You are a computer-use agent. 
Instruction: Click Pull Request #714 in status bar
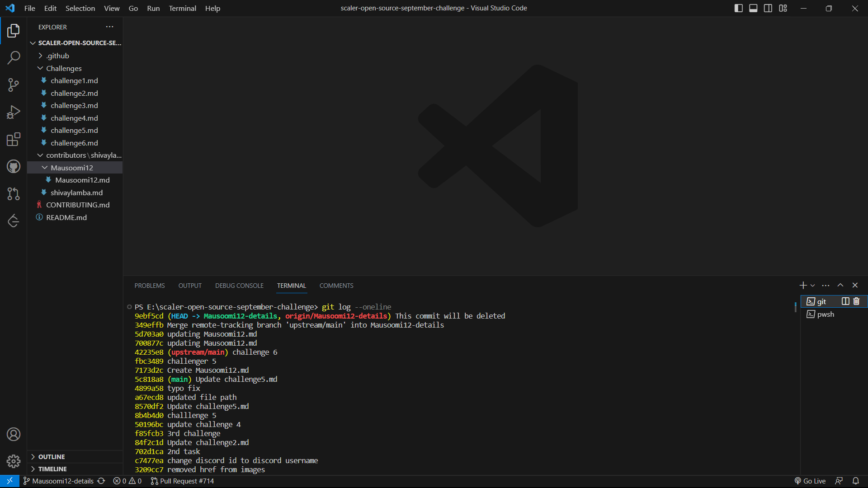(183, 481)
